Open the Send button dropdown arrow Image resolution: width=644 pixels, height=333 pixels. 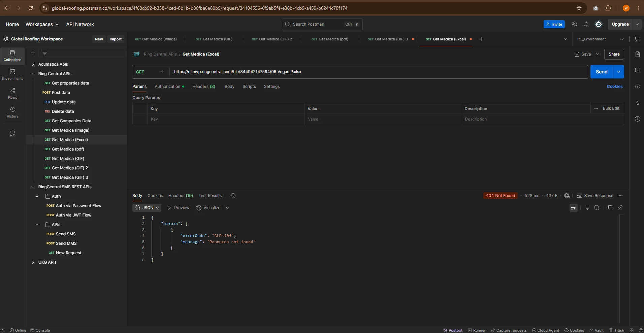pyautogui.click(x=619, y=72)
